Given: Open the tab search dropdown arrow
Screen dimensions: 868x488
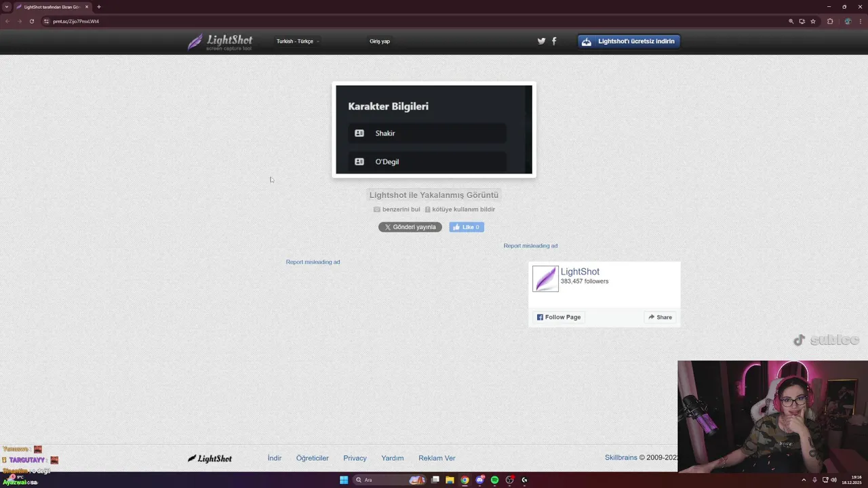Looking at the screenshot, I should tap(7, 7).
